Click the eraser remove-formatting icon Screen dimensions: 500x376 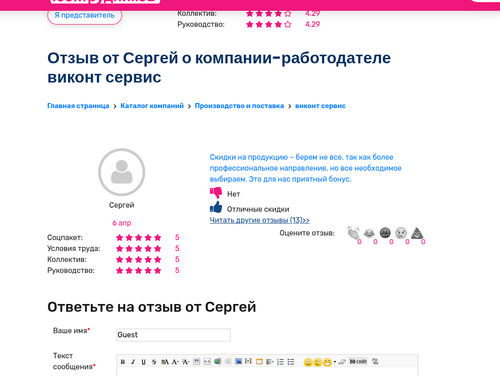click(342, 362)
